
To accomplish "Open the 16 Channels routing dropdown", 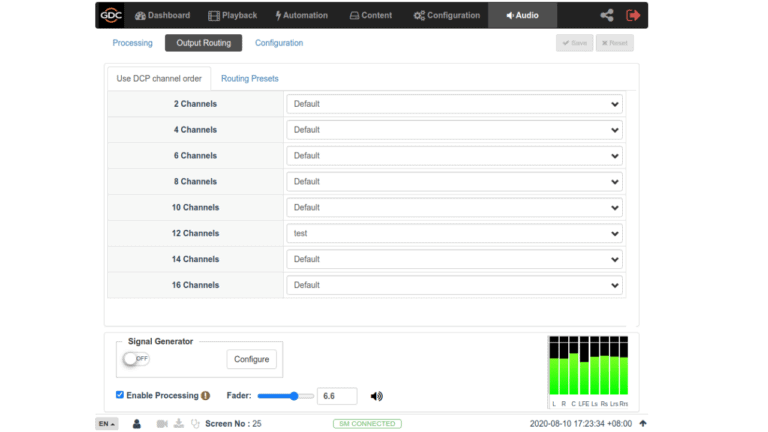I will click(454, 285).
